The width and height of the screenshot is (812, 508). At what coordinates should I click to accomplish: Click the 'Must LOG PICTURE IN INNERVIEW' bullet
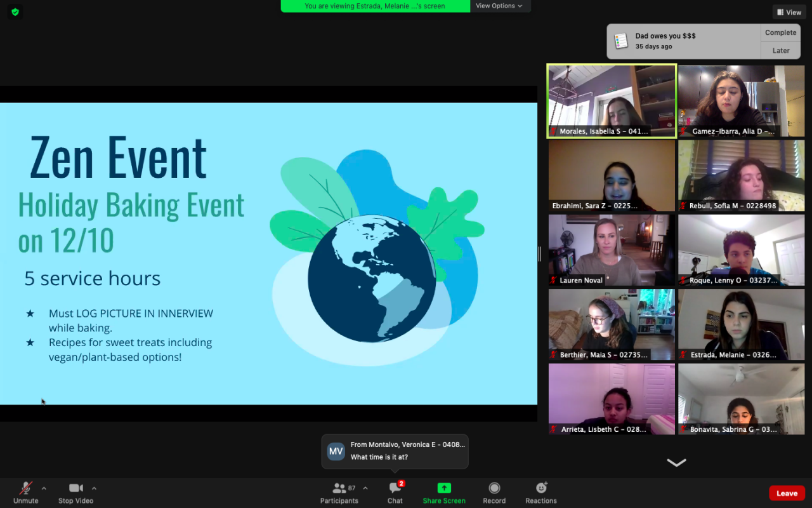[x=131, y=321]
